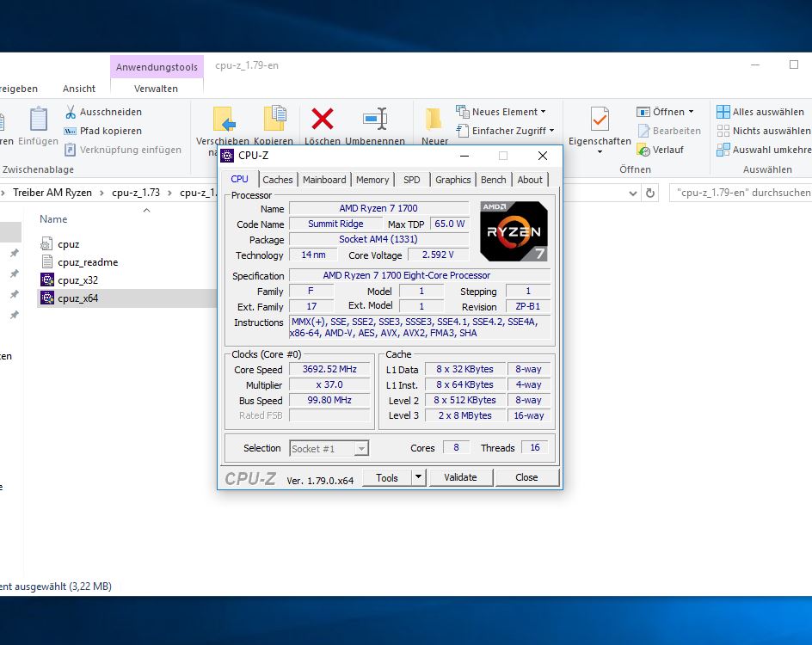Screen dimensions: 812x645
Task: Click the Multiplier x 37.0 value
Action: [x=329, y=384]
